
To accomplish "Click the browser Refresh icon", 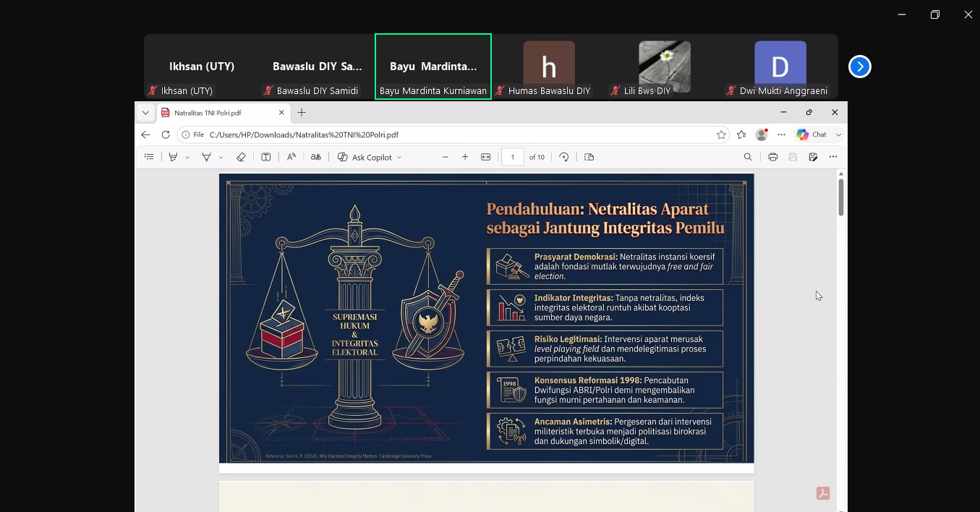I will pyautogui.click(x=166, y=135).
